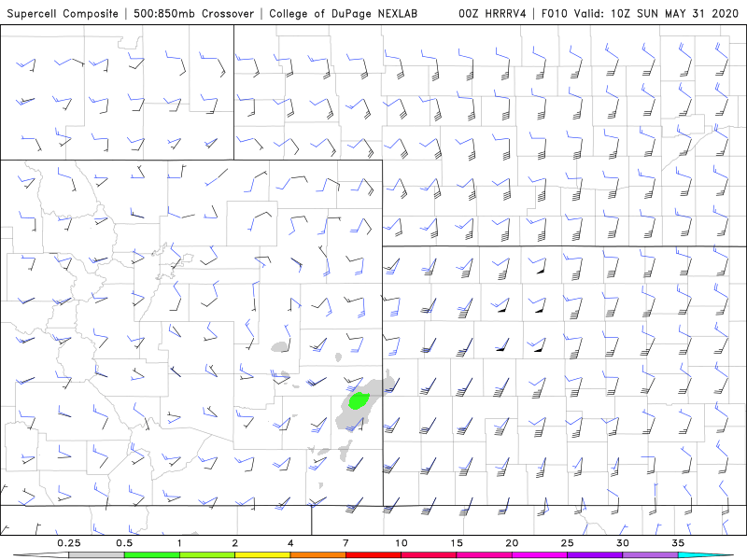Click the legend value 10
The width and height of the screenshot is (747, 560).
click(x=402, y=543)
